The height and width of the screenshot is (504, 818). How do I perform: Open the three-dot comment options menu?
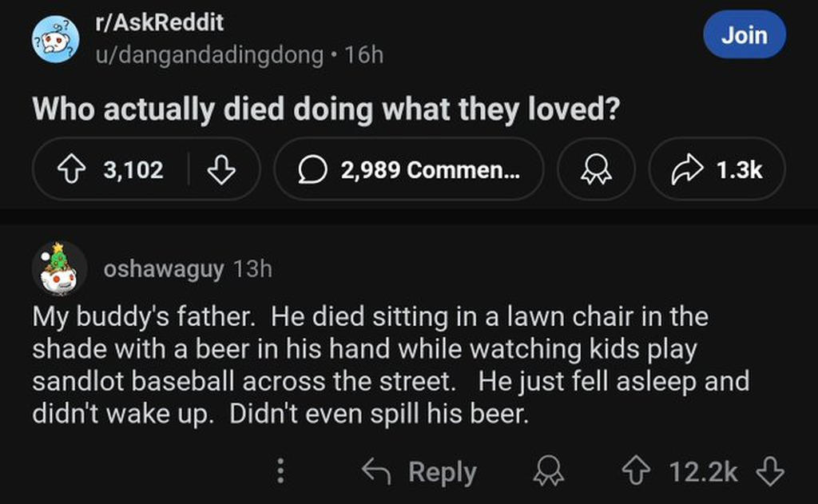[280, 471]
